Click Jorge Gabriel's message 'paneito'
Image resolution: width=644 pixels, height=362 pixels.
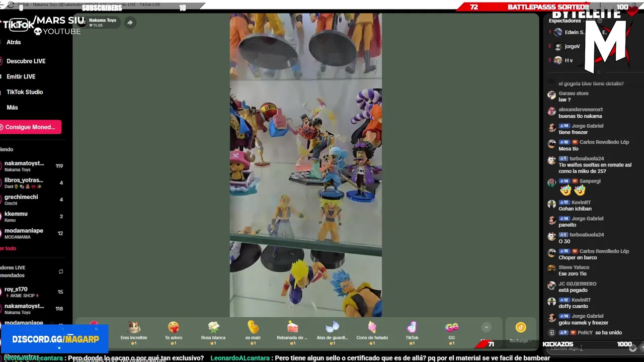(x=567, y=225)
